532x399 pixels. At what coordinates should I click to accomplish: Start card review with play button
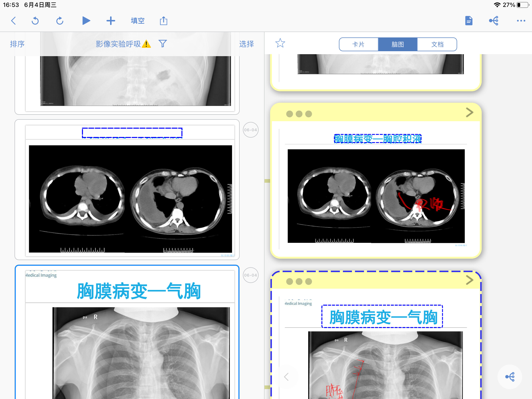point(86,21)
